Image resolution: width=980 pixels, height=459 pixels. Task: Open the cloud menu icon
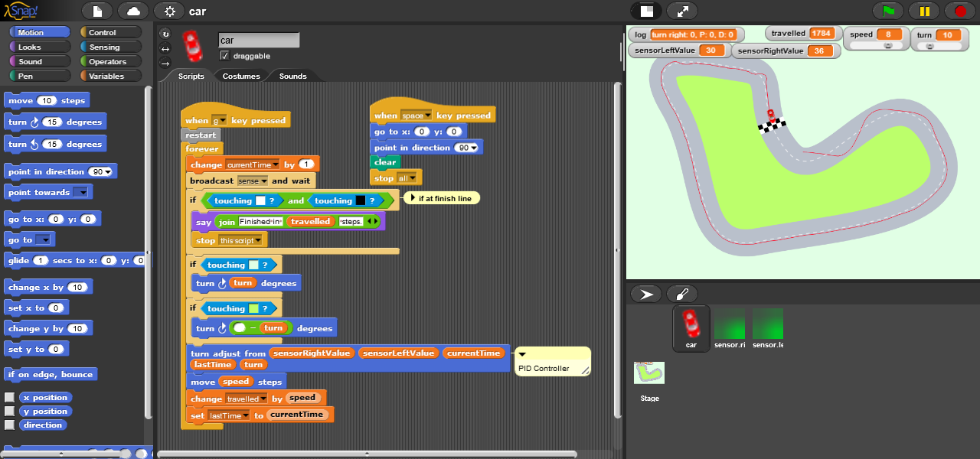click(133, 11)
